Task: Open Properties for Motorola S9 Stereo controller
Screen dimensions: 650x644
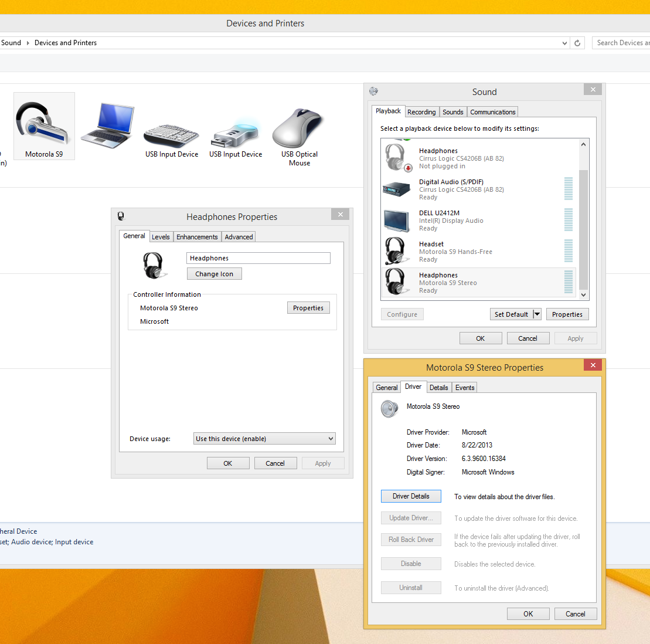Action: click(308, 308)
